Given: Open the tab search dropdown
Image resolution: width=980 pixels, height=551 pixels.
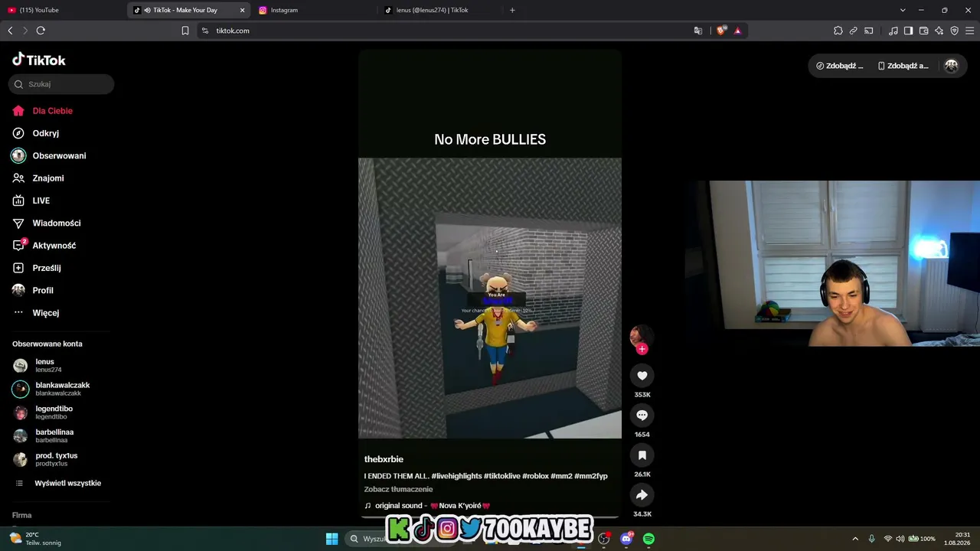Looking at the screenshot, I should 903,10.
